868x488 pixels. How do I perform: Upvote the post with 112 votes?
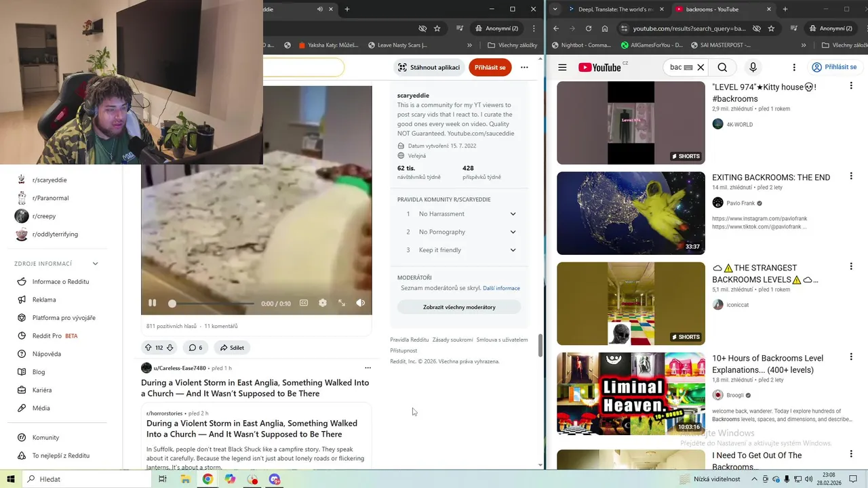(149, 348)
